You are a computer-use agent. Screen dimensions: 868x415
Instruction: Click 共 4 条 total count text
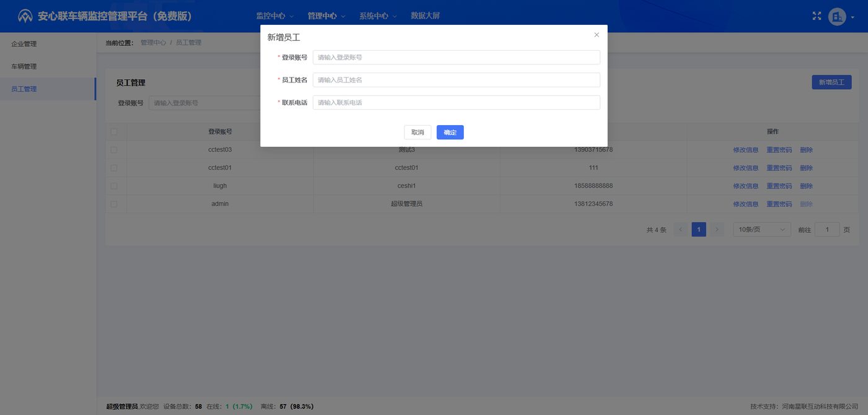[657, 230]
